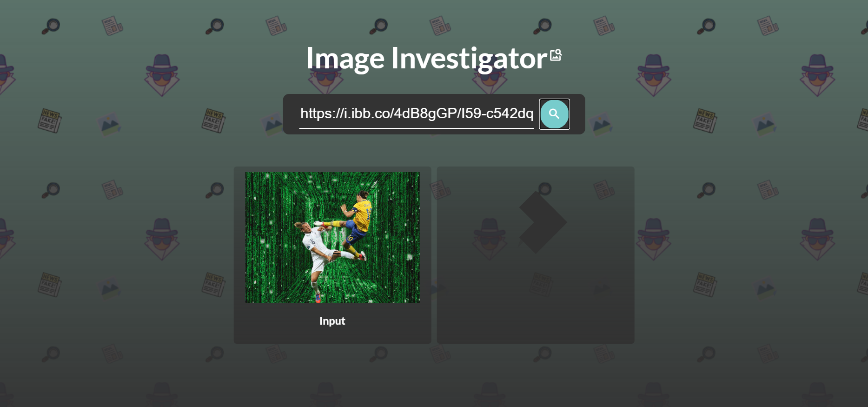Click the dark logo placeholder in the empty result panel
Image resolution: width=868 pixels, height=407 pixels.
pos(543,222)
